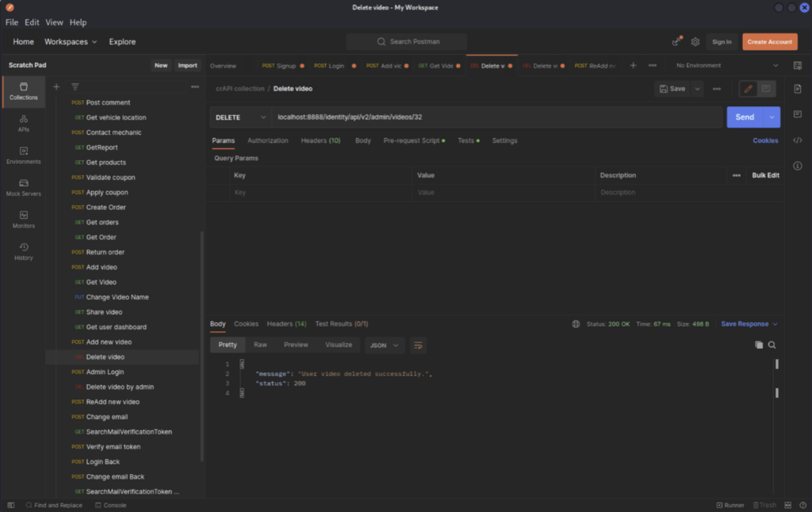Screen dimensions: 812x512
Task: Click the Send button
Action: (x=744, y=117)
